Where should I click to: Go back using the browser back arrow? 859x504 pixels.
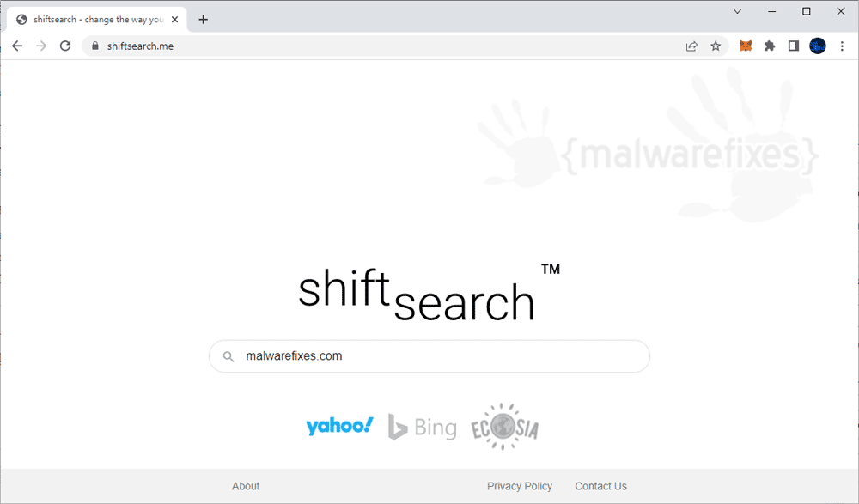coord(17,46)
